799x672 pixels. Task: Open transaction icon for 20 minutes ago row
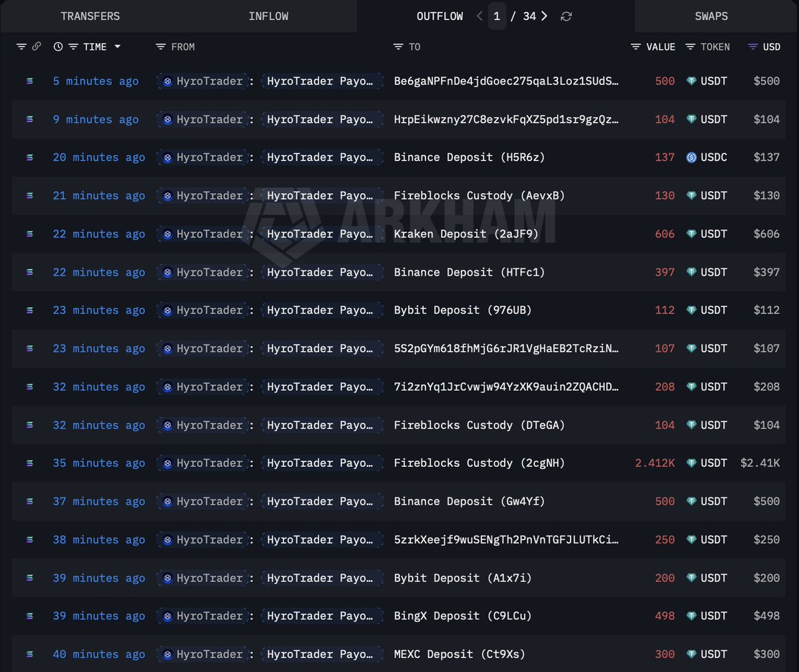coord(29,158)
